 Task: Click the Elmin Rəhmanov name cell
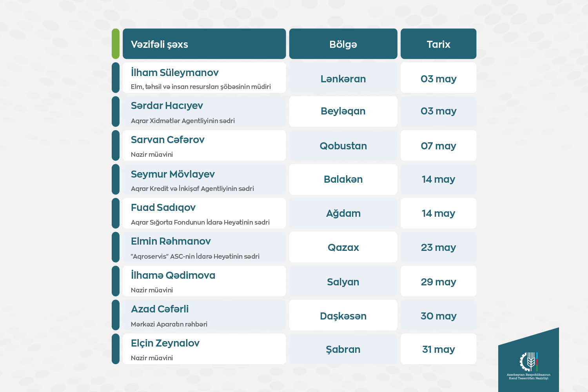204,247
